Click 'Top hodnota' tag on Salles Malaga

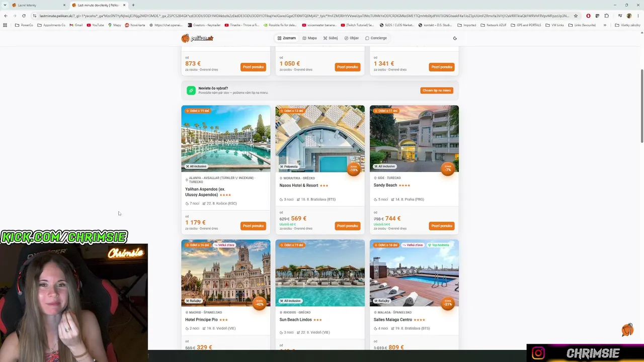coord(438,245)
